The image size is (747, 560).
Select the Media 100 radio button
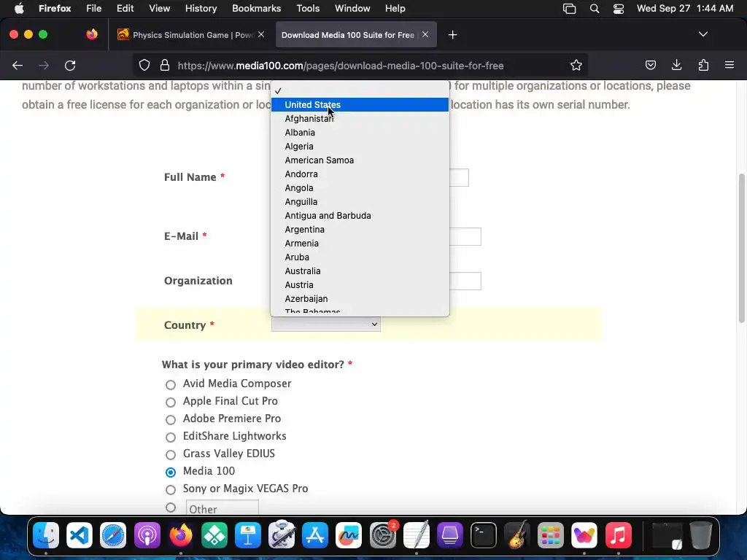point(171,472)
